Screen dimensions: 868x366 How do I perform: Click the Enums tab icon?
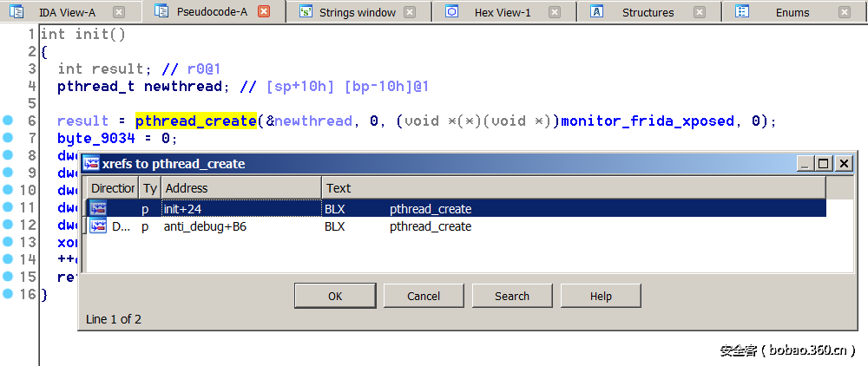(743, 12)
